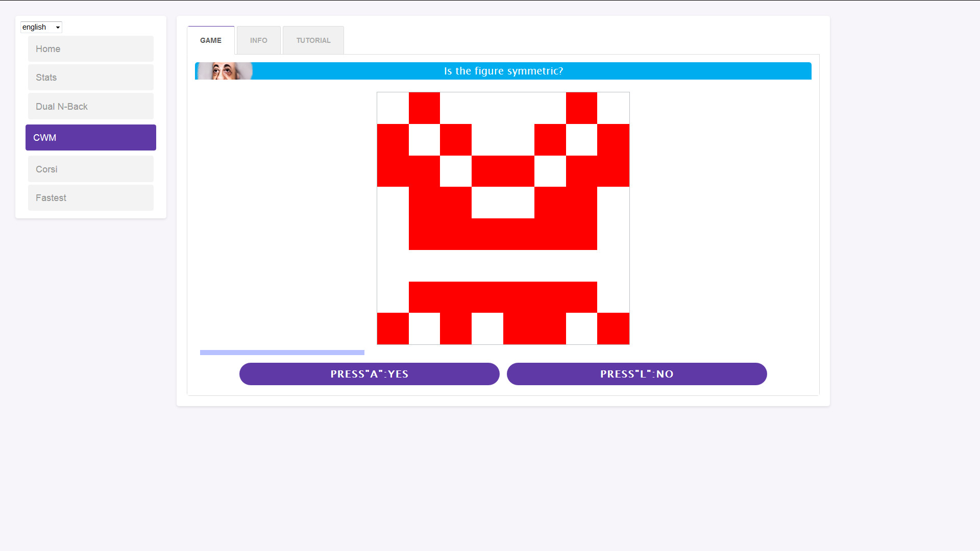This screenshot has width=980, height=551.
Task: Click the top-left white cell of the figure
Action: click(393, 108)
